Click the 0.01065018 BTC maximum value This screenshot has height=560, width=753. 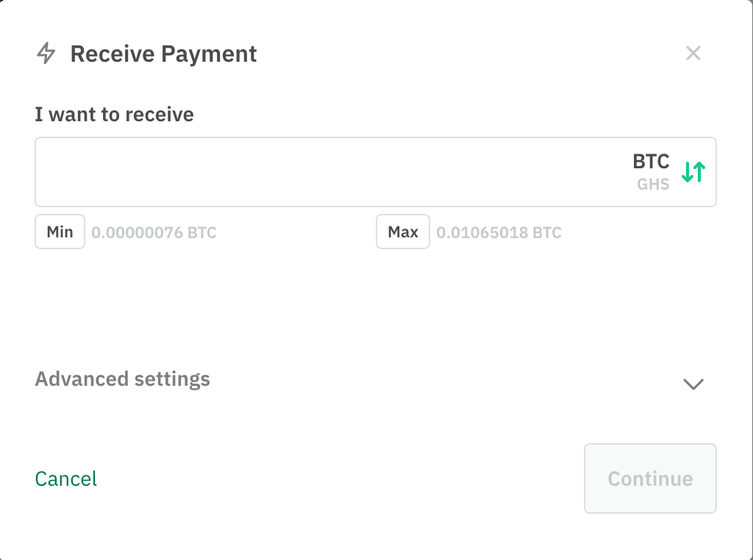pyautogui.click(x=499, y=233)
